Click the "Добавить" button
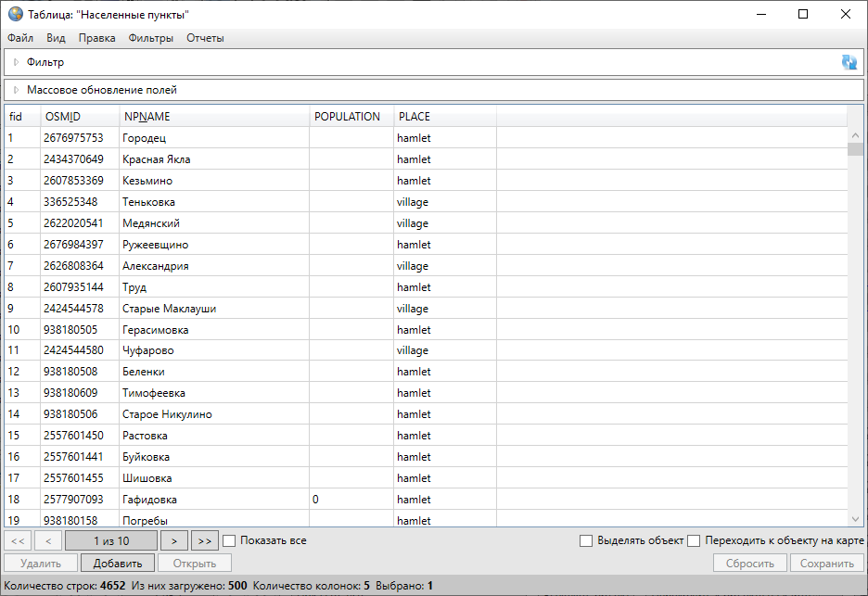 117,563
